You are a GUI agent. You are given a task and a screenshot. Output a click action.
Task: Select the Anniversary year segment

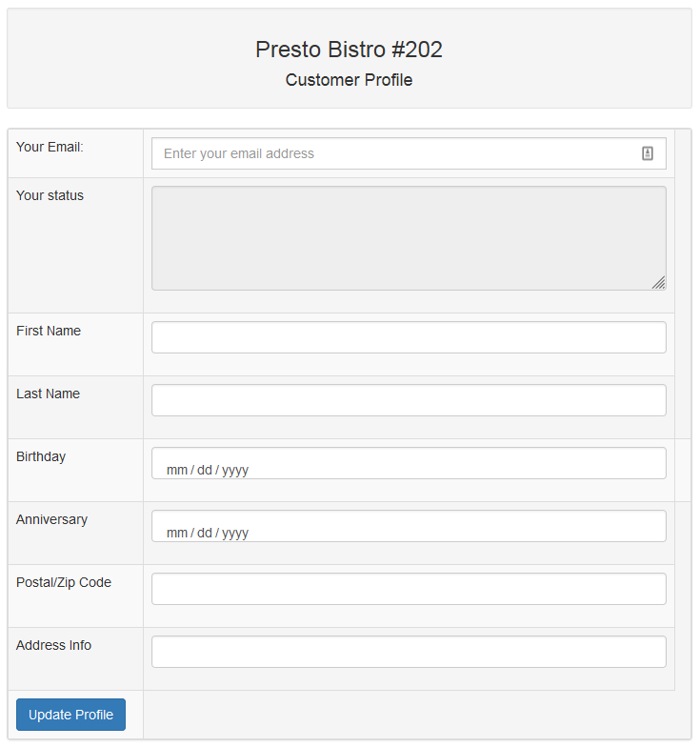(x=235, y=533)
